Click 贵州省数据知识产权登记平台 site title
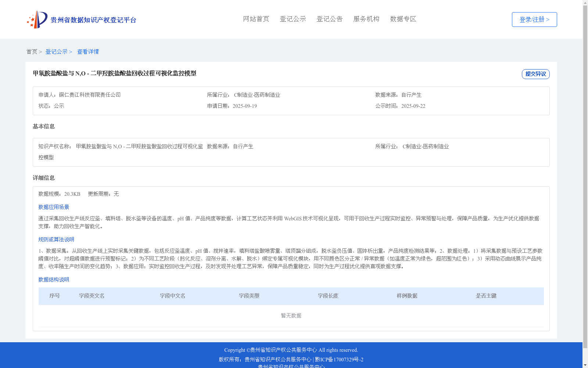Viewport: 588px width, 368px height. [x=93, y=20]
